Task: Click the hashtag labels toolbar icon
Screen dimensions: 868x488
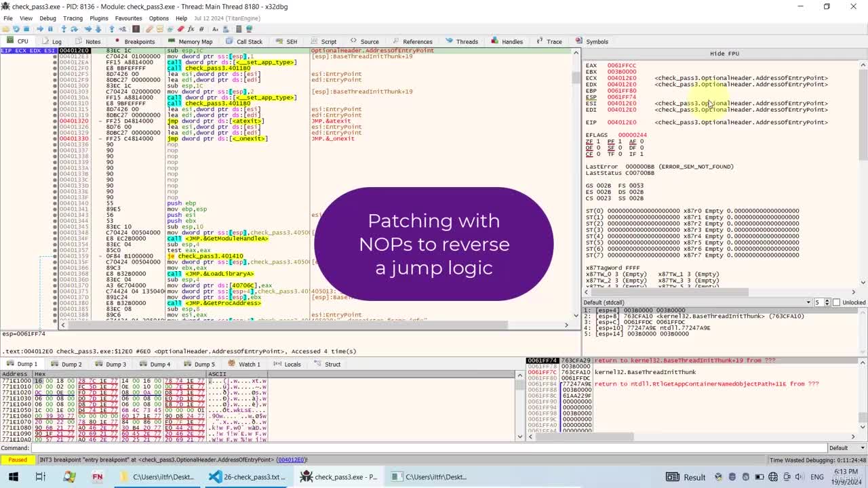Action: tap(201, 29)
